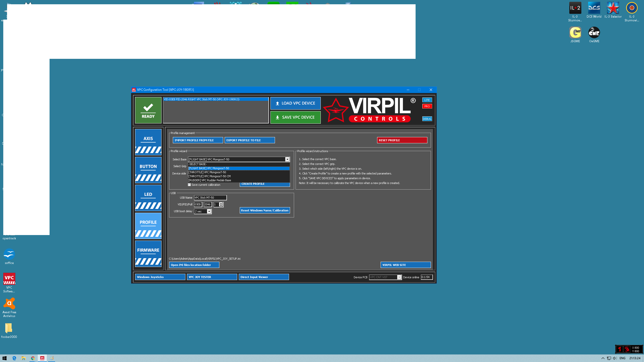The height and width of the screenshot is (362, 644).
Task: Open the JSGME desktop icon
Action: coord(575,35)
